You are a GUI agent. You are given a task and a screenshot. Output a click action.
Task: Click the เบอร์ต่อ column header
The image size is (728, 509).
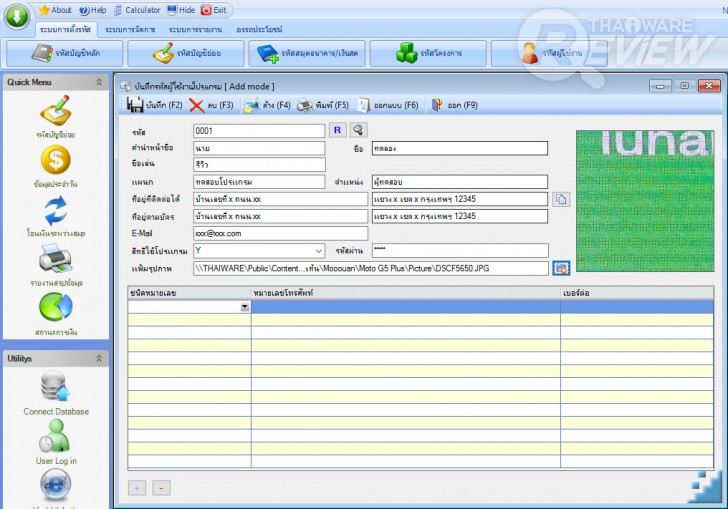coord(637,293)
